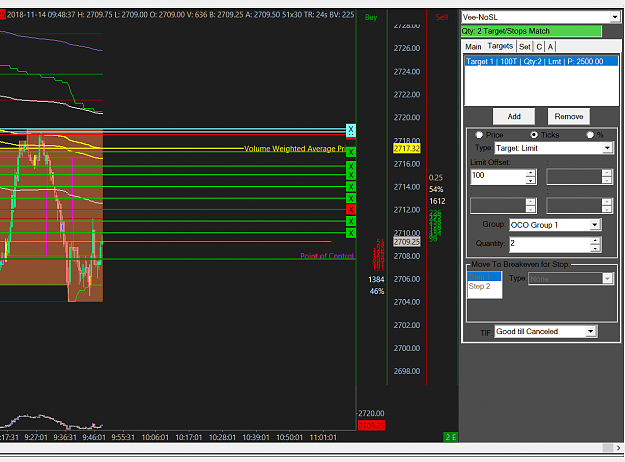Click green X marker at the 2711.00 level

[x=351, y=221]
